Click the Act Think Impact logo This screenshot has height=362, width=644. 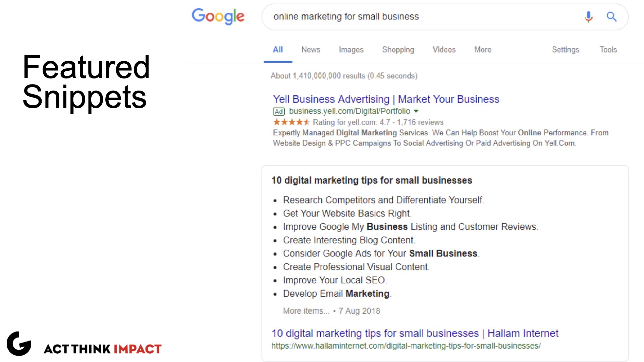[x=84, y=345]
